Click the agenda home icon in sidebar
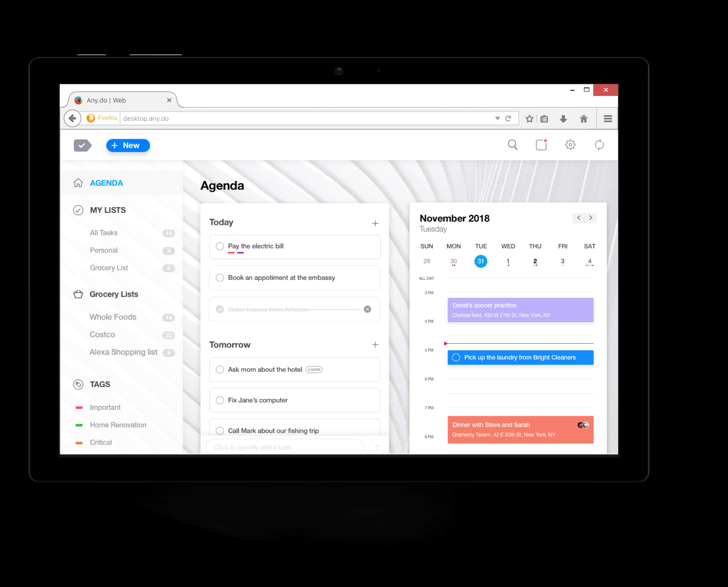 pos(78,183)
